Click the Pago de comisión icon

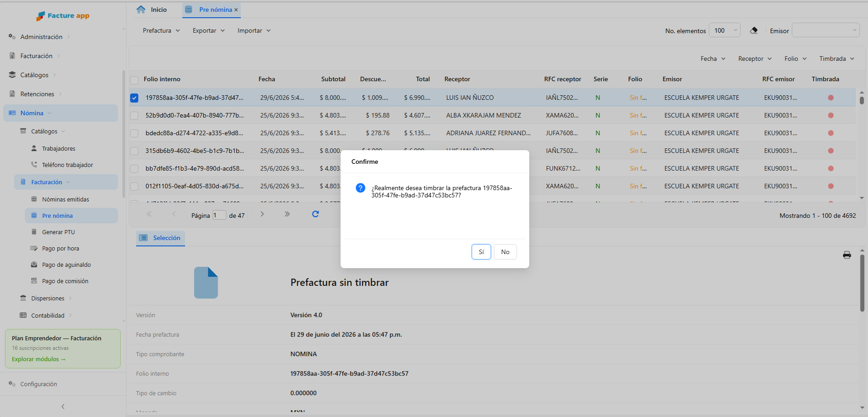coord(34,281)
